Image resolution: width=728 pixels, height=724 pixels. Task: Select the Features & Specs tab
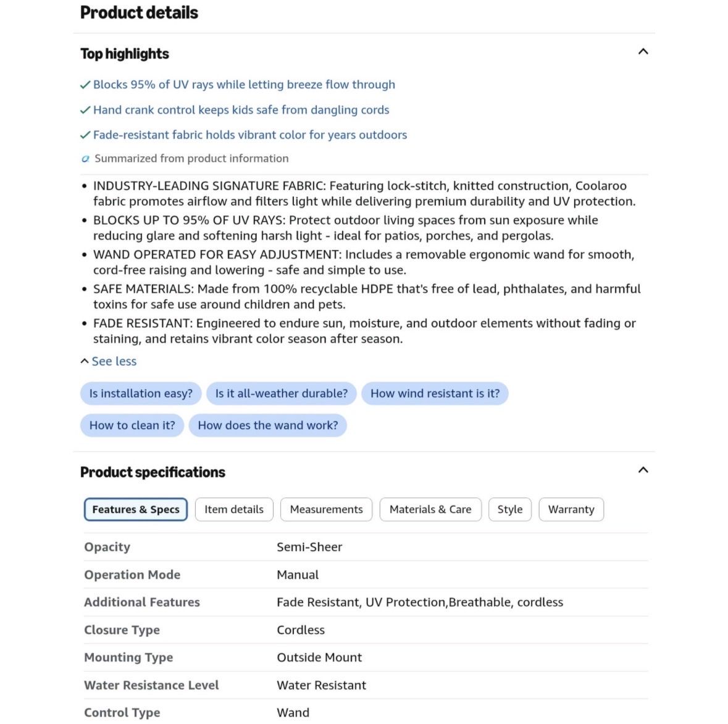136,510
